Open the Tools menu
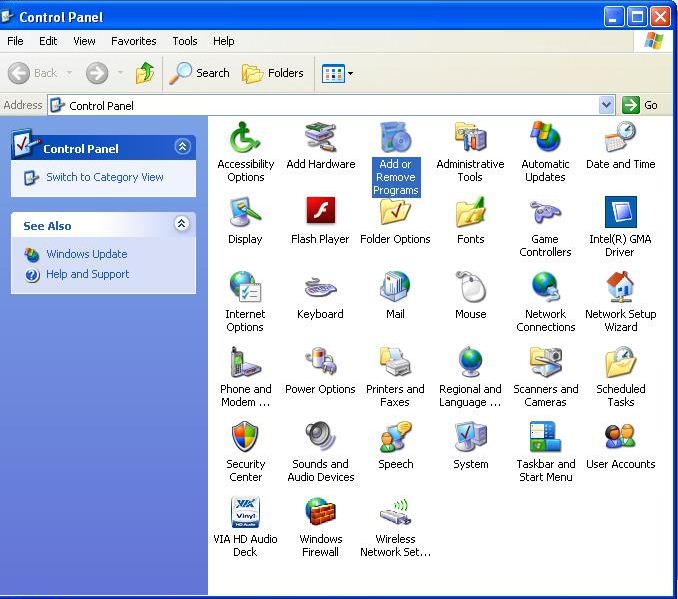This screenshot has width=678, height=599. pos(185,41)
